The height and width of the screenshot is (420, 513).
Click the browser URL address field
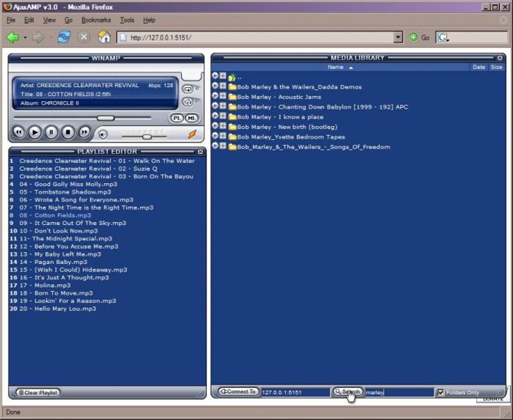pyautogui.click(x=255, y=37)
